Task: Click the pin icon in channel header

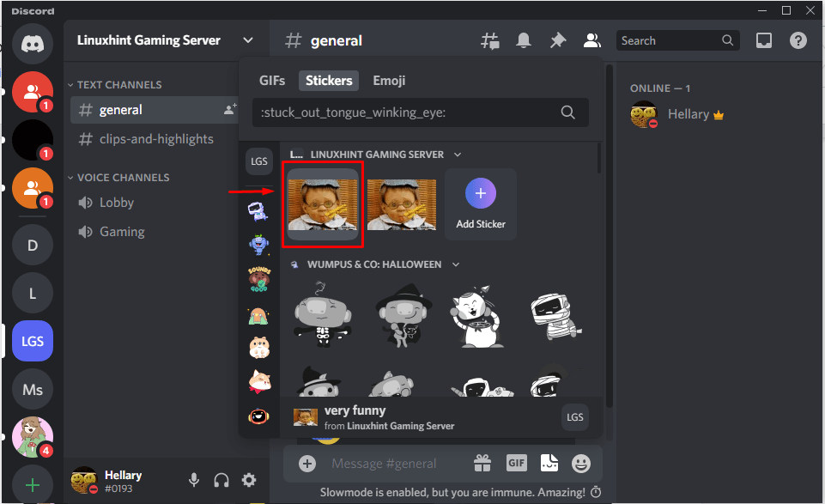Action: pos(556,39)
